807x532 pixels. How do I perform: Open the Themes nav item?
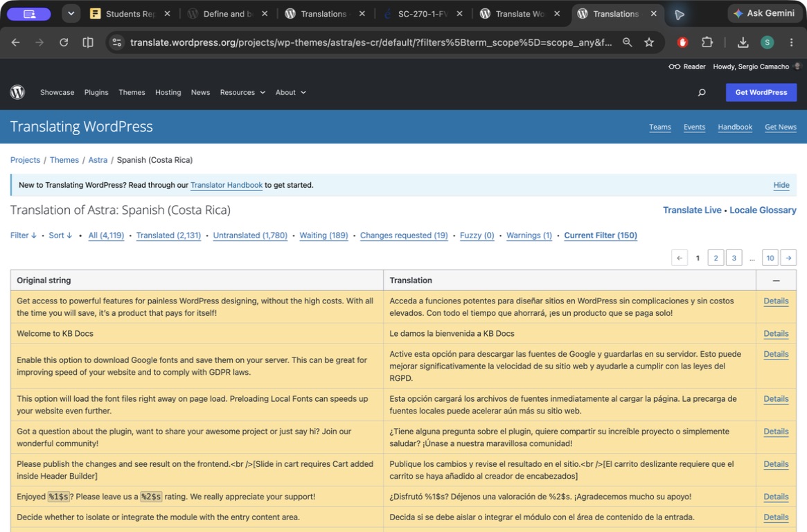coord(132,92)
